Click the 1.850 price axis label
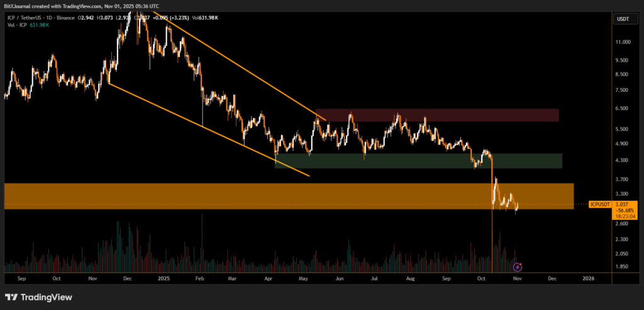Screen dimensions: 644x310 coord(622,267)
